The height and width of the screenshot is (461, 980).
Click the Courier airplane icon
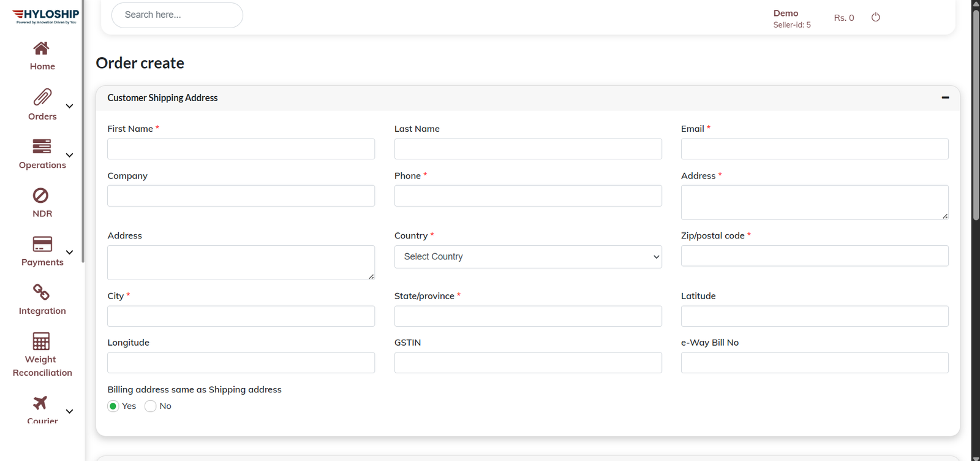click(40, 403)
